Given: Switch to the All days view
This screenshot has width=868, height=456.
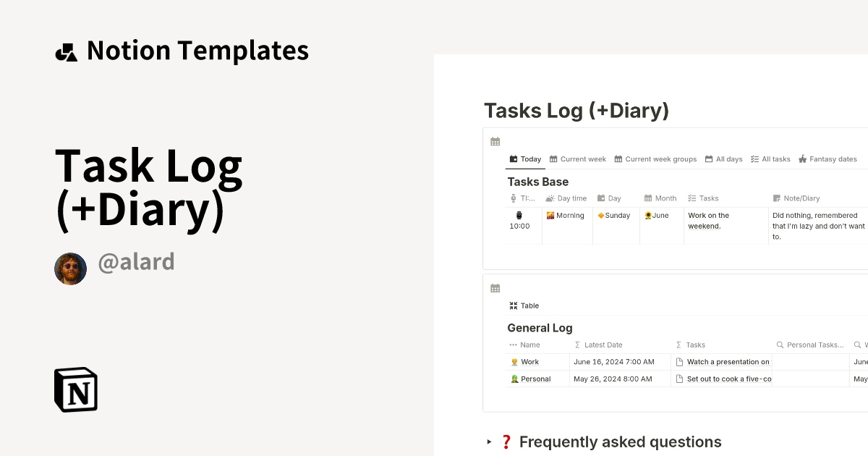Looking at the screenshot, I should click(x=723, y=159).
